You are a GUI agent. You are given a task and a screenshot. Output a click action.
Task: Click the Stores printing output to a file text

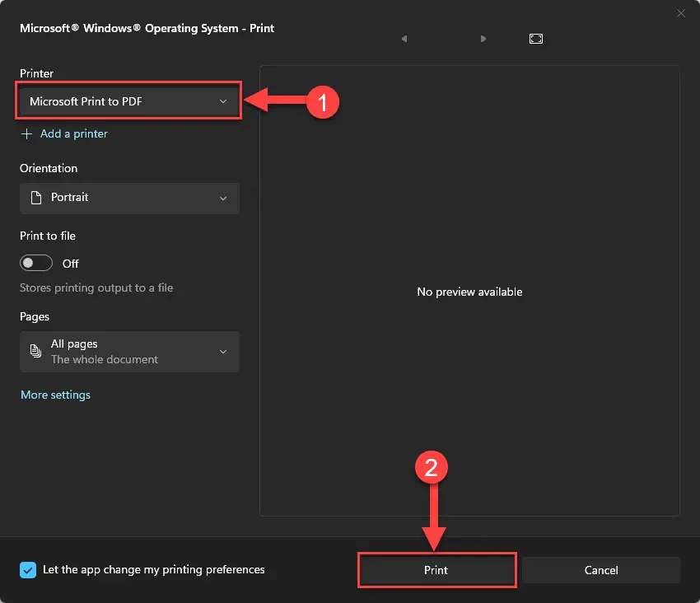point(96,288)
